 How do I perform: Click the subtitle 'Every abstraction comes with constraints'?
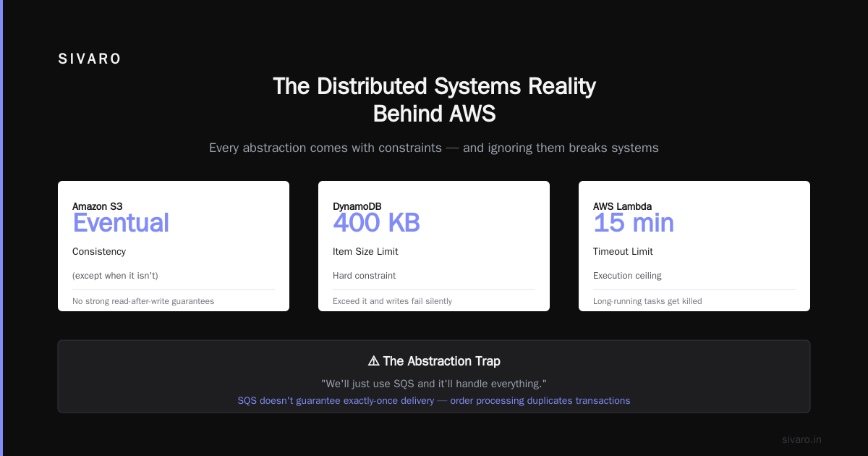tap(325, 148)
